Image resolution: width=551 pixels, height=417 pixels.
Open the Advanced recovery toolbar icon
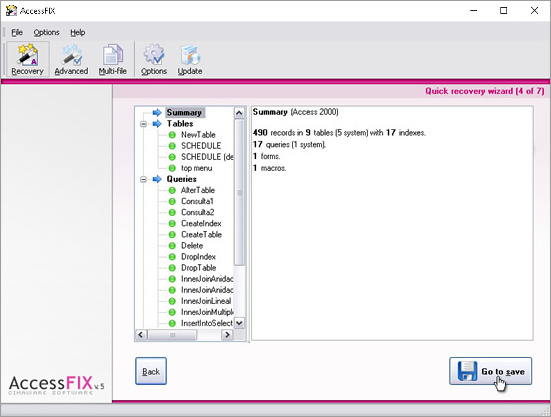click(71, 59)
